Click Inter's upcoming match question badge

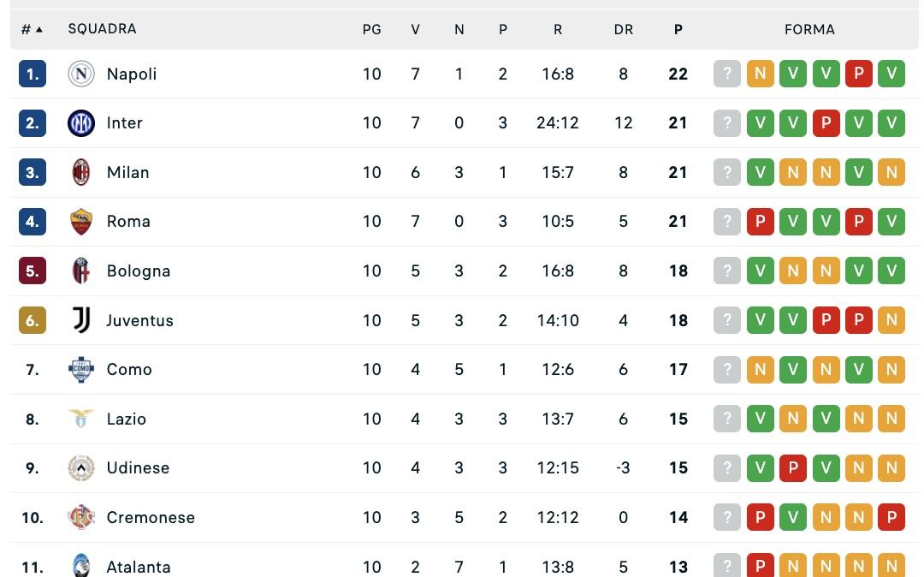click(x=727, y=122)
